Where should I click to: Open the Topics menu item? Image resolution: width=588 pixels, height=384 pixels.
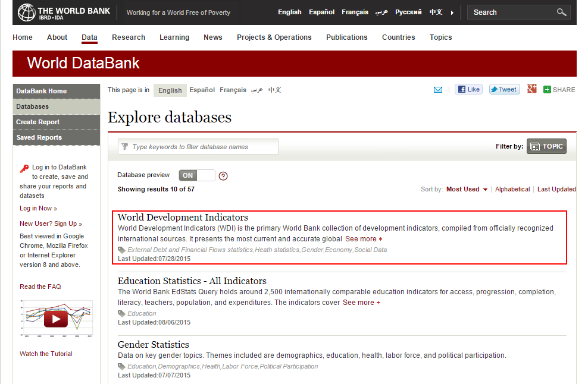(440, 37)
